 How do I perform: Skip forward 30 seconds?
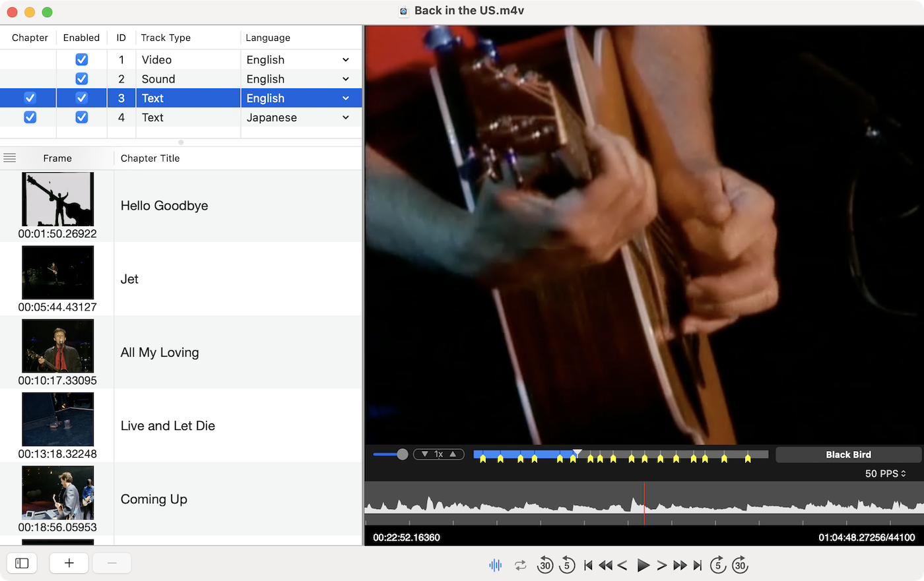click(x=740, y=565)
